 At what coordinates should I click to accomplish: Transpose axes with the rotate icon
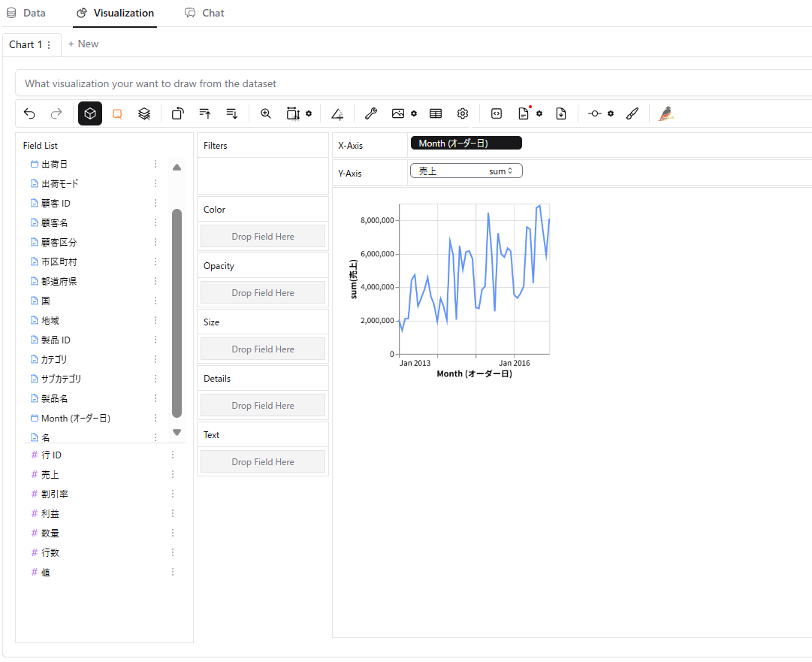[x=177, y=113]
